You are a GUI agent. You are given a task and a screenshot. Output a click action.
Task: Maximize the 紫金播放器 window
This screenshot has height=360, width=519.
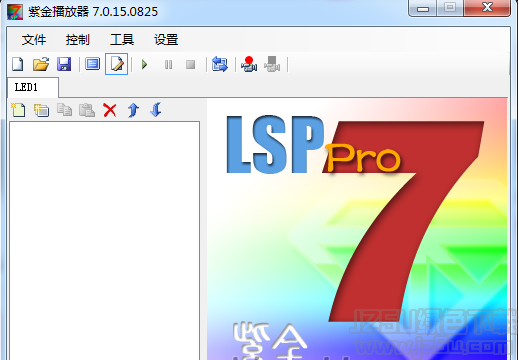450,8
